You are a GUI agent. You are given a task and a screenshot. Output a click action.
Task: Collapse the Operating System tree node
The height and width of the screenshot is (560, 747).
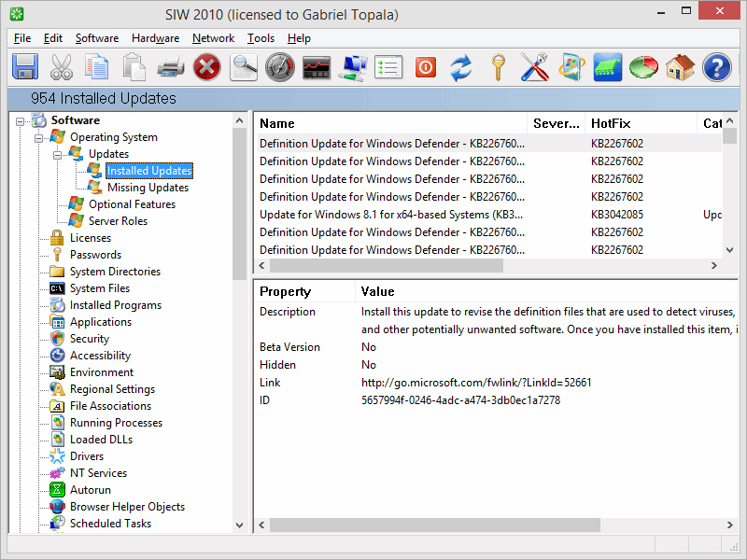click(x=38, y=138)
